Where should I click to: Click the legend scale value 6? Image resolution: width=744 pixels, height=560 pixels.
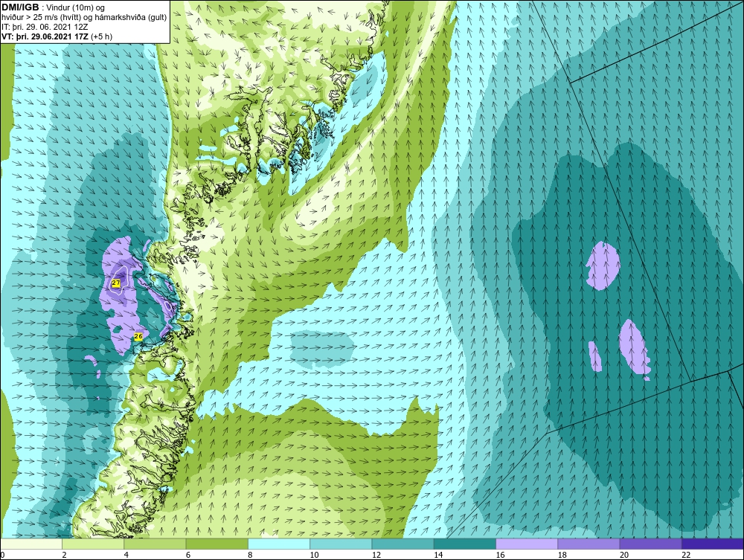pos(188,556)
